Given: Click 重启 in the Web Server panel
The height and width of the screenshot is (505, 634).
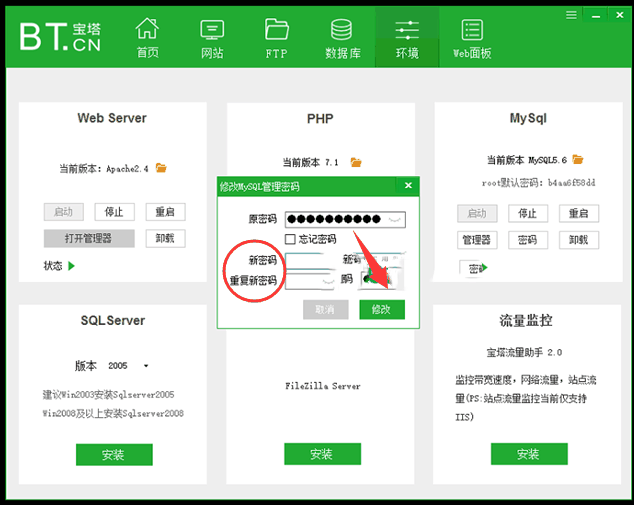Looking at the screenshot, I should 165,212.
